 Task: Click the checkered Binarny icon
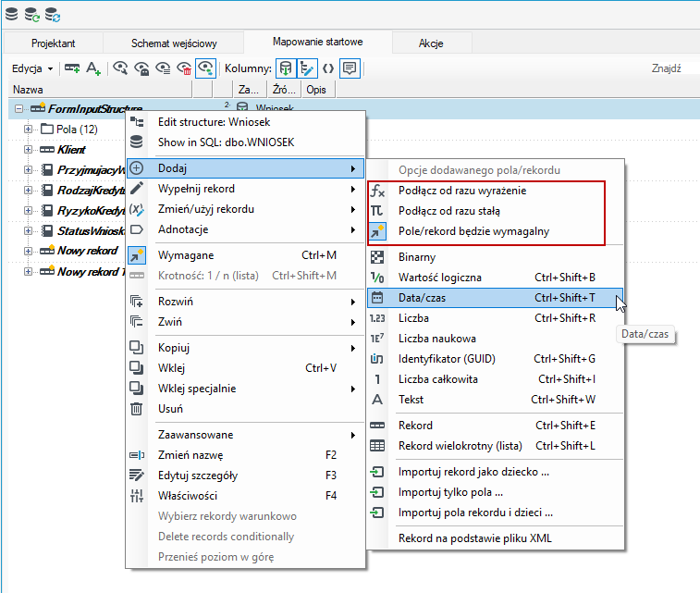(377, 257)
